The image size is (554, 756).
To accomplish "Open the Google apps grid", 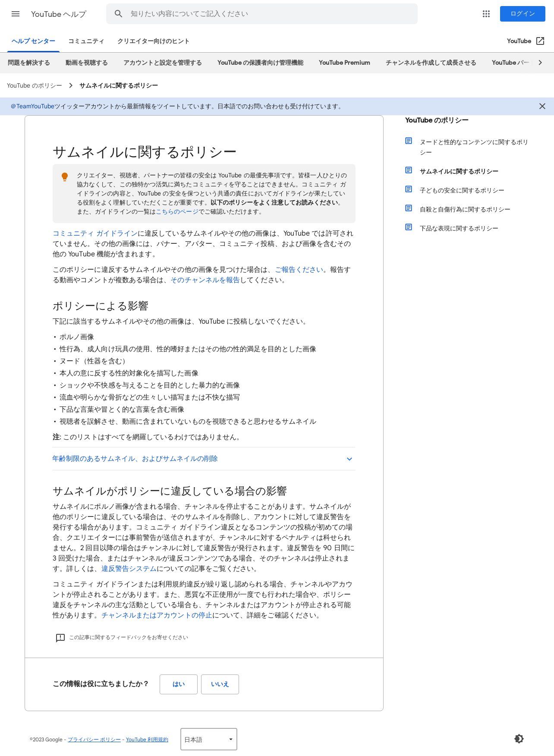I will click(486, 14).
